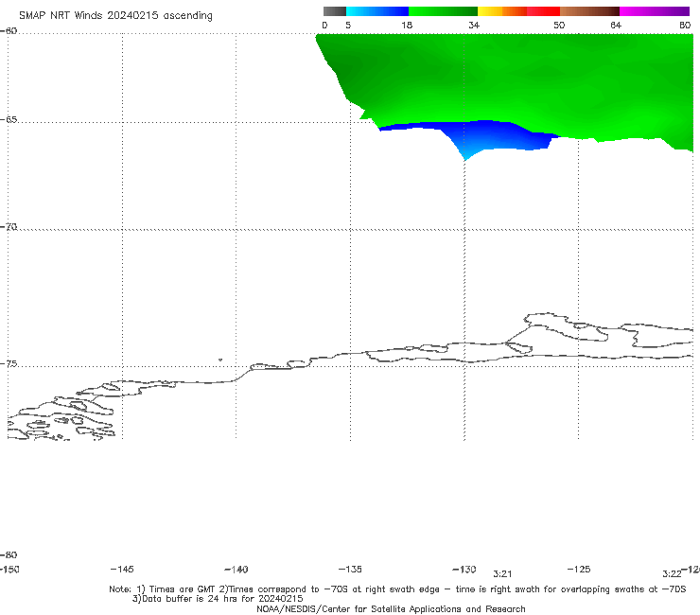This screenshot has width=700, height=615.
Task: Click the swath time label "3:22"
Action: tap(672, 574)
